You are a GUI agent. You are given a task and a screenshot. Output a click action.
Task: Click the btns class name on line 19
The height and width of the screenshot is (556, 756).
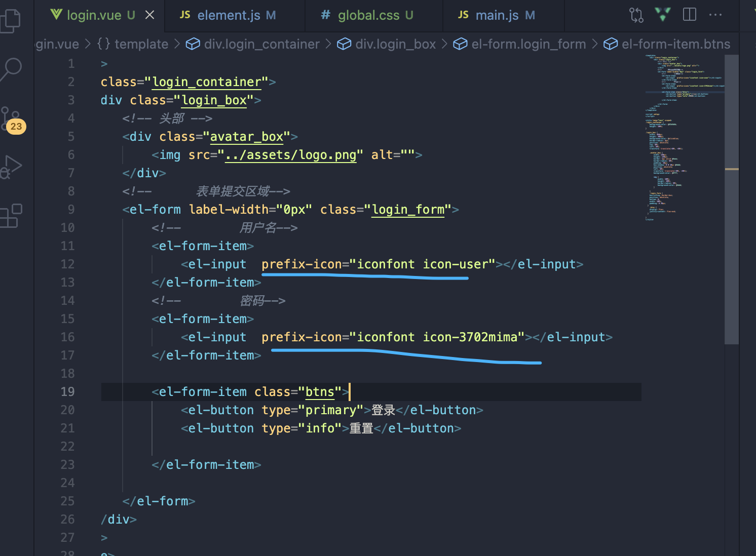tap(320, 392)
